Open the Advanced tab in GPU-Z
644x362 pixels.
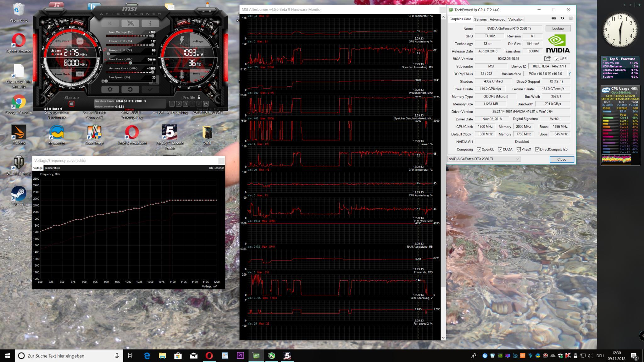[x=497, y=19]
